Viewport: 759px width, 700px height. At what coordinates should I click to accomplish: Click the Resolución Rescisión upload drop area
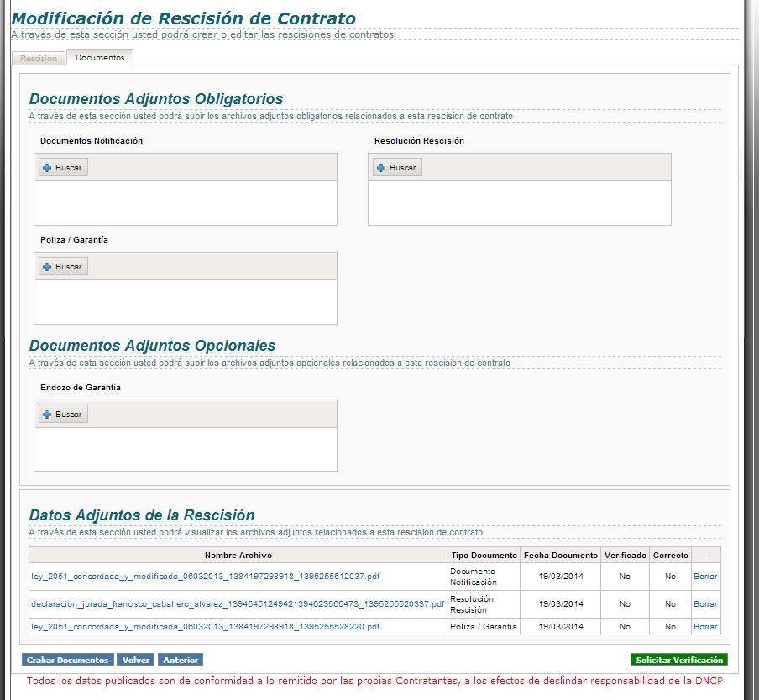pos(519,202)
